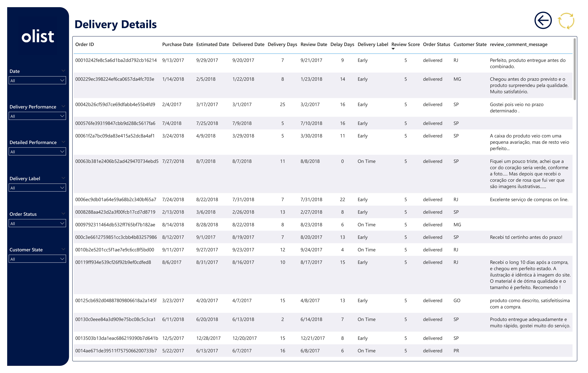This screenshot has width=588, height=373.
Task: Select order ID 00010242fe8c5a6d1ba2dd792cb16214
Action: pos(116,60)
